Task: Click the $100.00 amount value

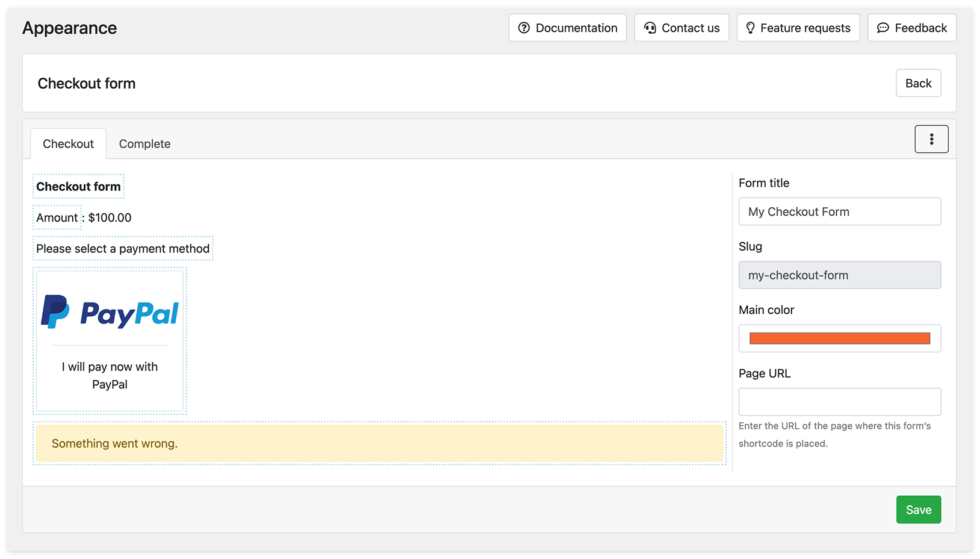Action: click(x=110, y=217)
